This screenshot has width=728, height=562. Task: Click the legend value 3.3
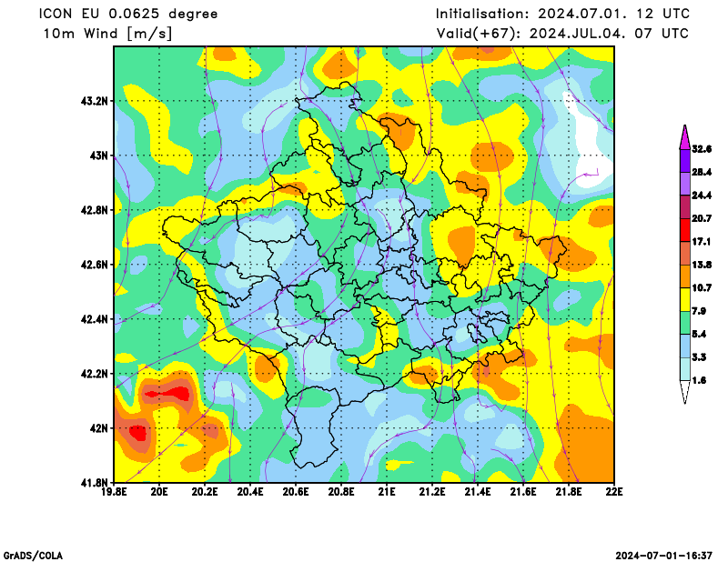(699, 357)
